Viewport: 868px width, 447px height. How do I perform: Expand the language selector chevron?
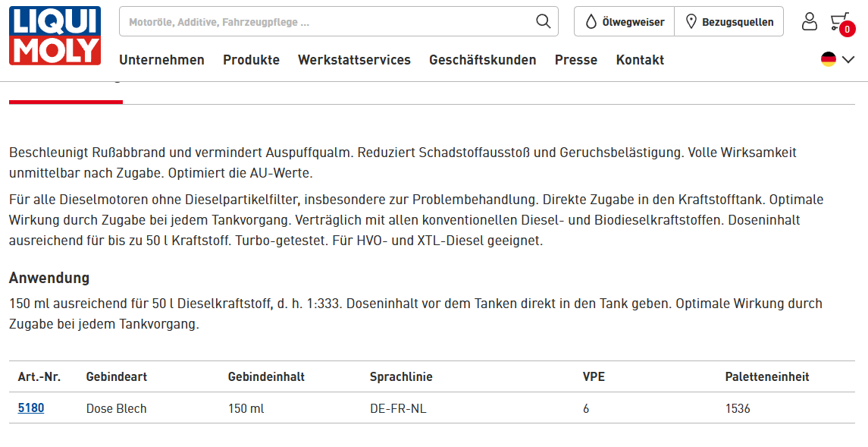point(848,59)
